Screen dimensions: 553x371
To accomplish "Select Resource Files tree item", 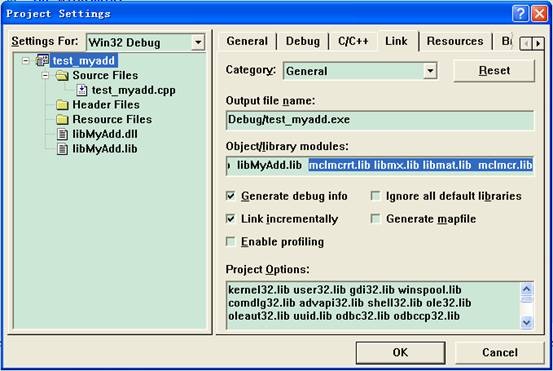I will 112,120.
